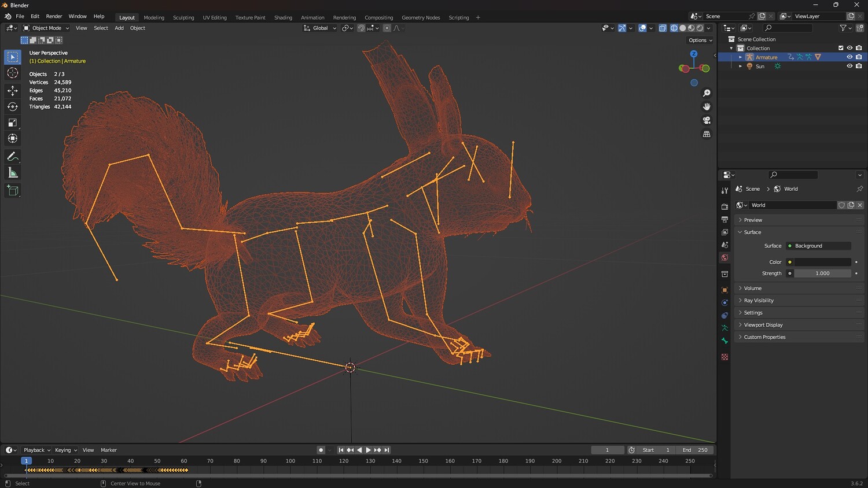Hide the Armature object in outliner

[849, 57]
